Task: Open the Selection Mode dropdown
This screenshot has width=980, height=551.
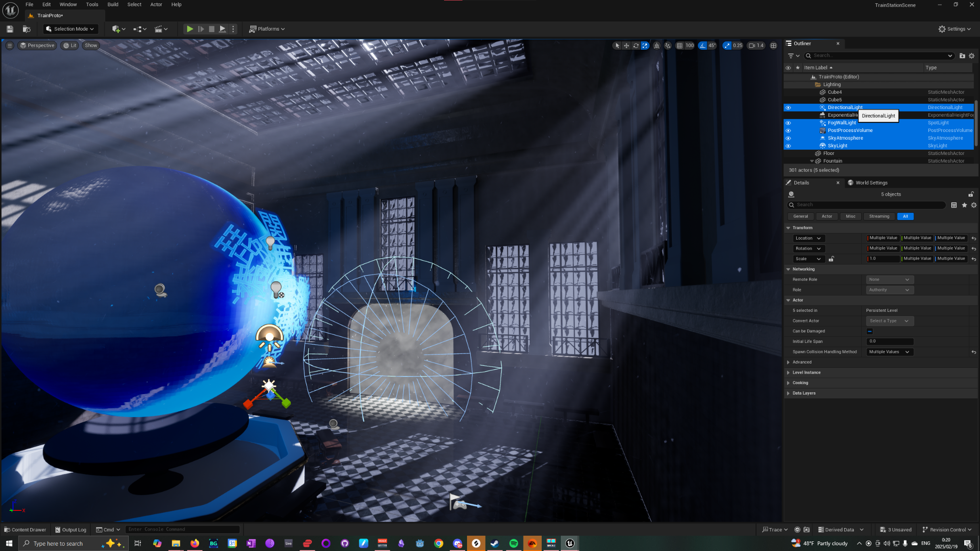Action: (71, 29)
